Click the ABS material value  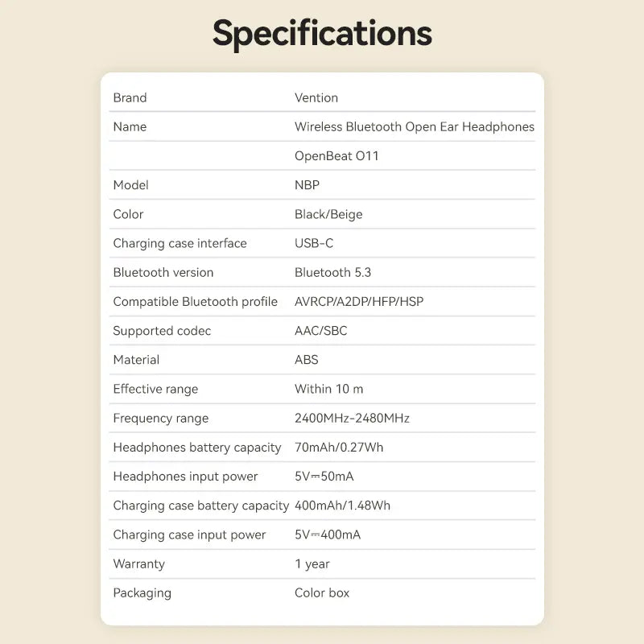(307, 360)
